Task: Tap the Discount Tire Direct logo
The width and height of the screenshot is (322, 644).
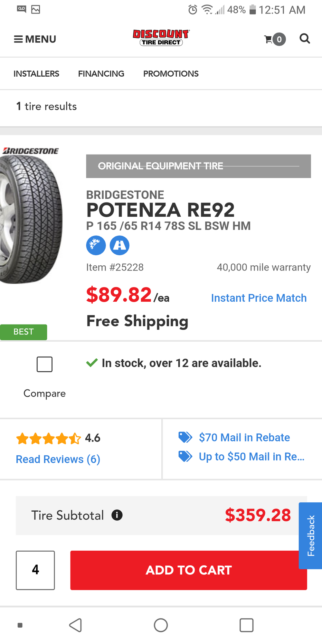Action: click(x=161, y=38)
